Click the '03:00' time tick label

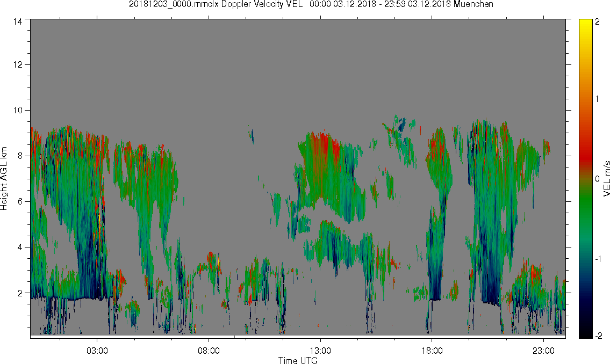pyautogui.click(x=97, y=351)
